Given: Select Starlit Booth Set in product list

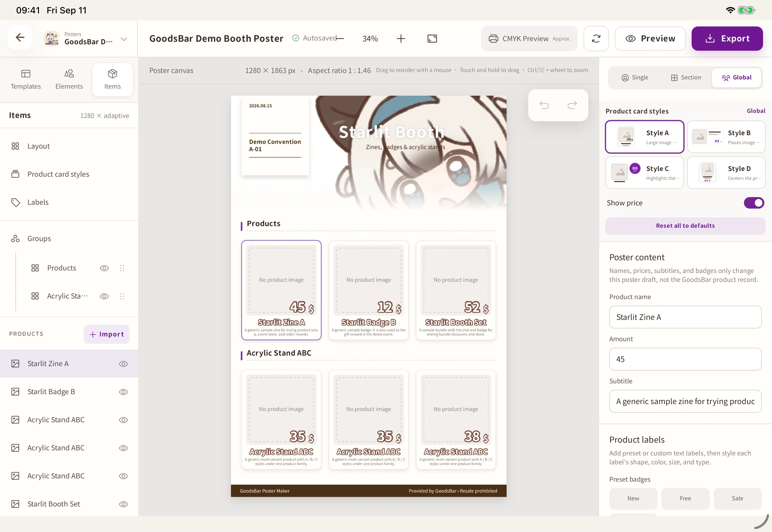Looking at the screenshot, I should pos(69,504).
